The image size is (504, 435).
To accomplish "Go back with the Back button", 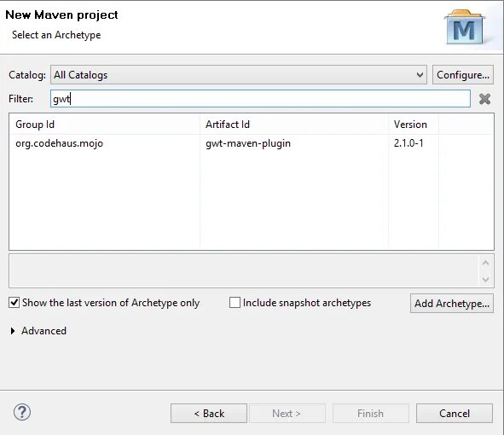I will pos(209,413).
